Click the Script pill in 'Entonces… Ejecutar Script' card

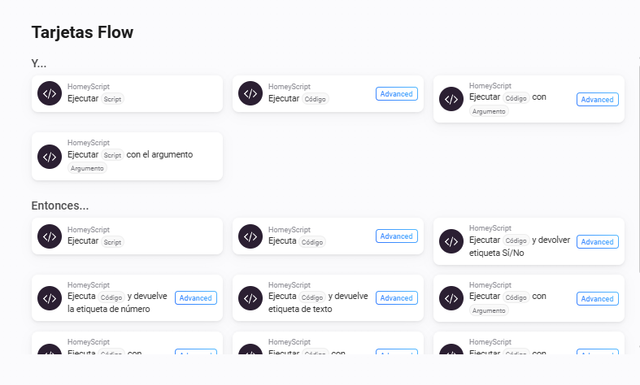112,242
